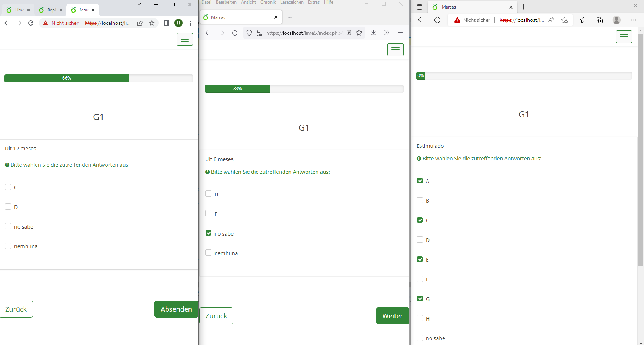Tick 'nemhuna' under Ult 12 meses

point(8,246)
